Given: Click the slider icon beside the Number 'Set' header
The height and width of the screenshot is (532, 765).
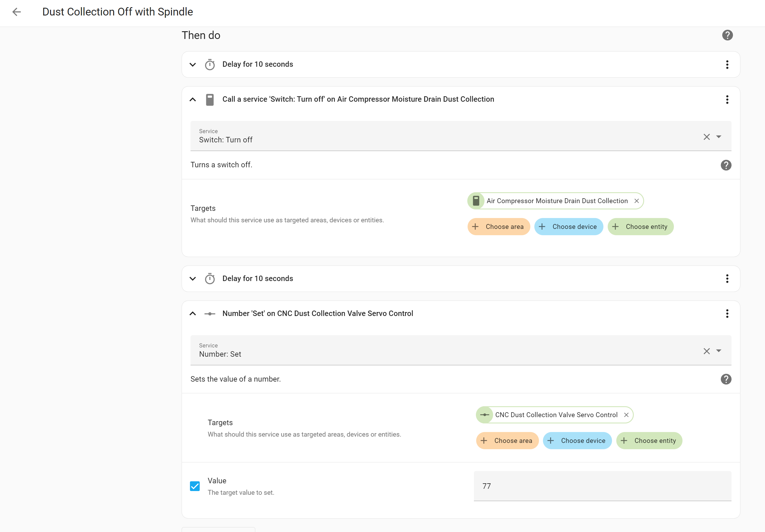Looking at the screenshot, I should coord(210,313).
